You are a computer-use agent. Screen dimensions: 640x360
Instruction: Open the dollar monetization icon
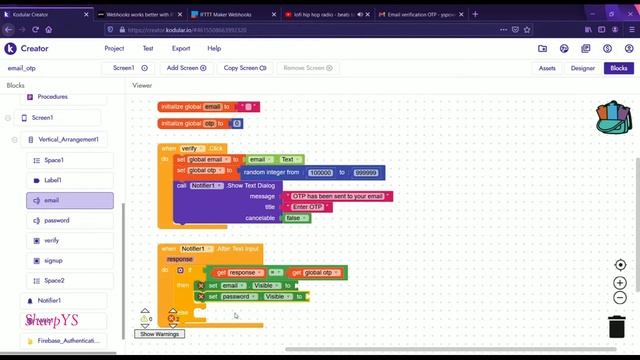click(x=607, y=49)
